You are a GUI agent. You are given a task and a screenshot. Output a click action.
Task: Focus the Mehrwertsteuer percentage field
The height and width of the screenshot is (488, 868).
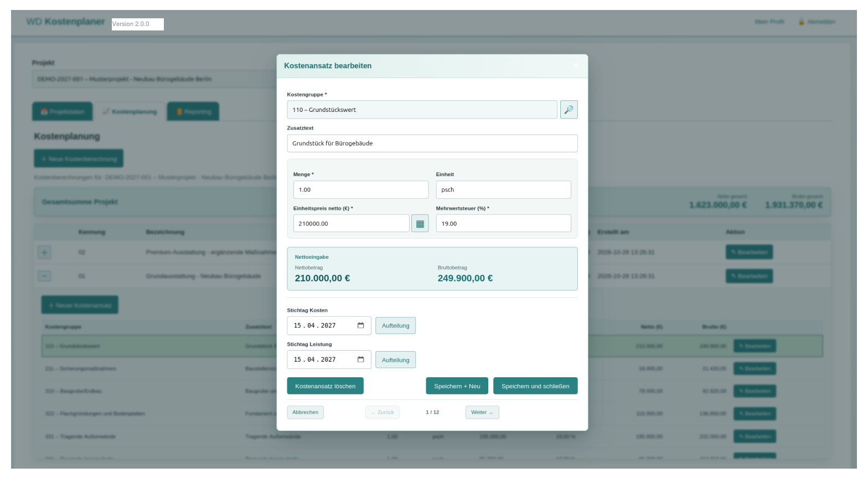[x=503, y=224]
